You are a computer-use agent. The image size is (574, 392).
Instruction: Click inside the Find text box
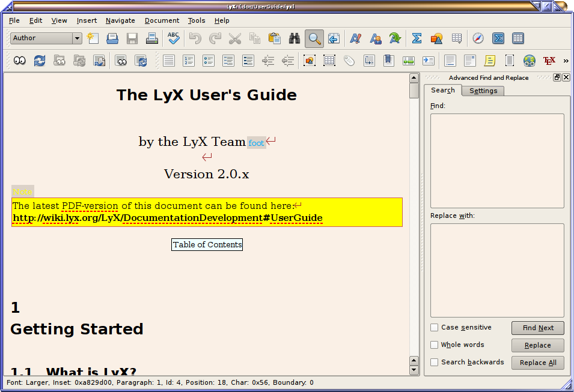pos(497,161)
